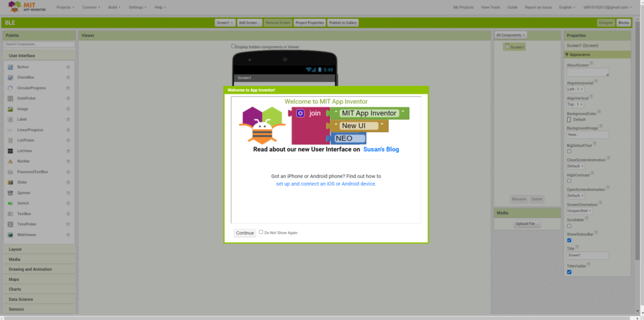Open the set up and connect device link

(x=325, y=184)
